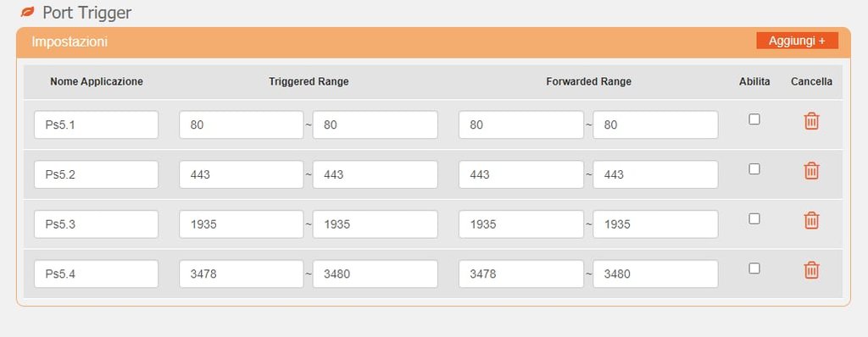
Task: Click trash icon for Ps5.2 row
Action: (811, 170)
